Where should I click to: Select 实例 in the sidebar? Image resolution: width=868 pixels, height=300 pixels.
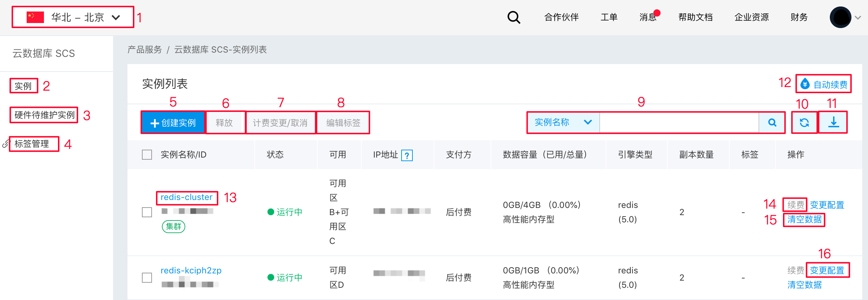point(23,86)
